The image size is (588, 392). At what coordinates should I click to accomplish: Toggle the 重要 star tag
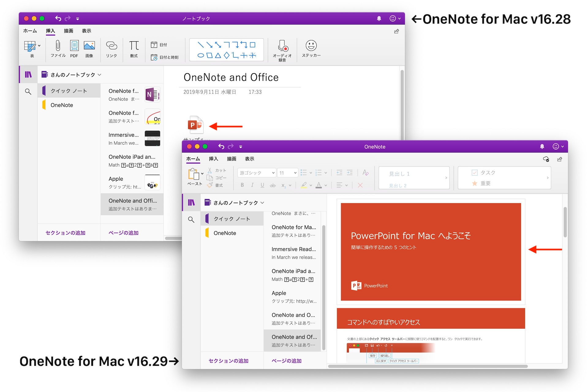(475, 183)
